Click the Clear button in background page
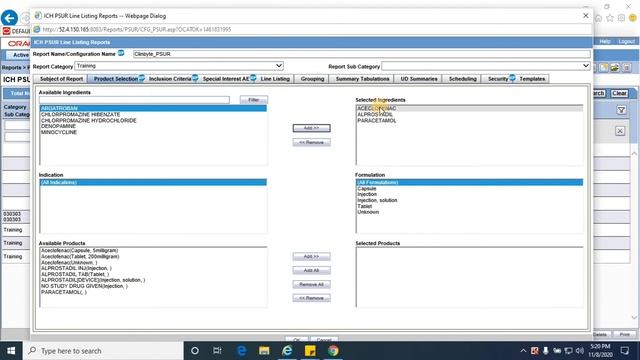 [x=619, y=93]
